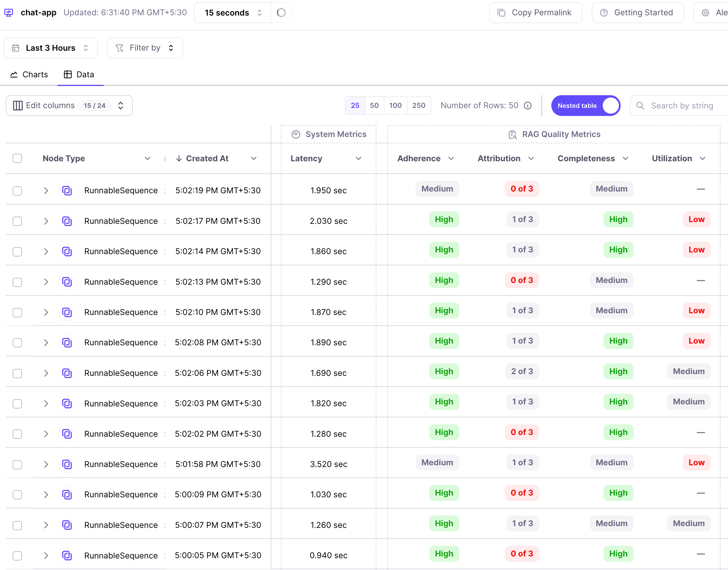
Task: Click the Utilization column header
Action: point(672,158)
